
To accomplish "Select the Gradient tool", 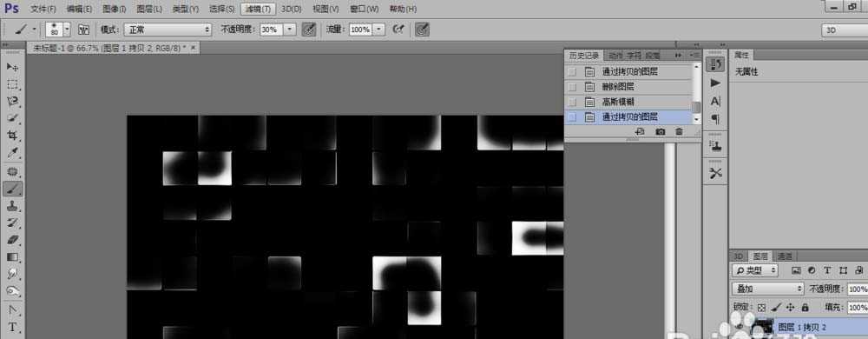I will [13, 257].
